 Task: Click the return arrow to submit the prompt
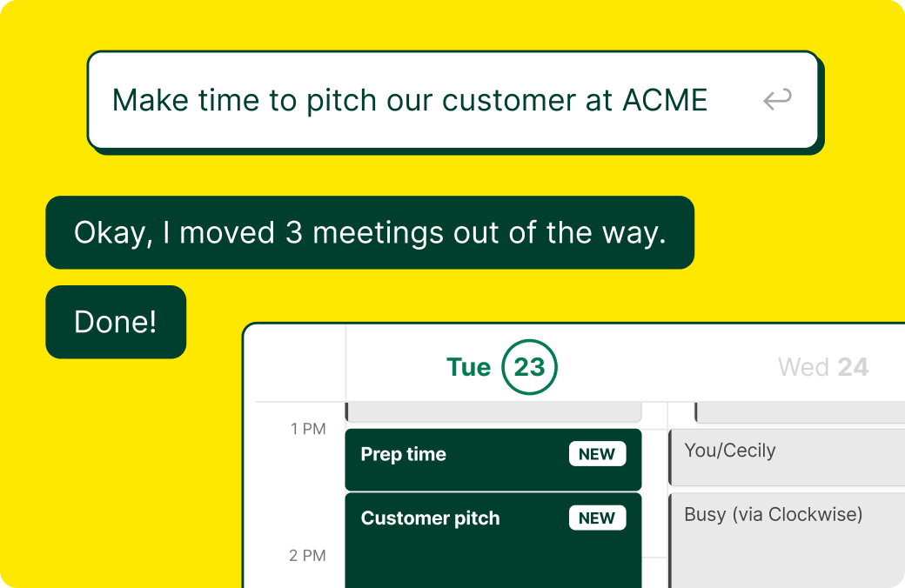coord(778,99)
